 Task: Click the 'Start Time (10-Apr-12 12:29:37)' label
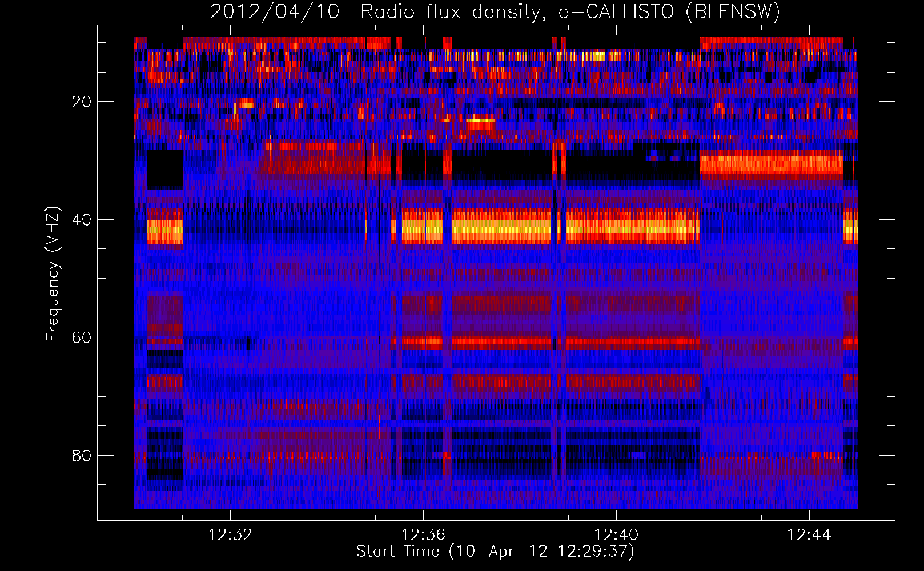(495, 552)
